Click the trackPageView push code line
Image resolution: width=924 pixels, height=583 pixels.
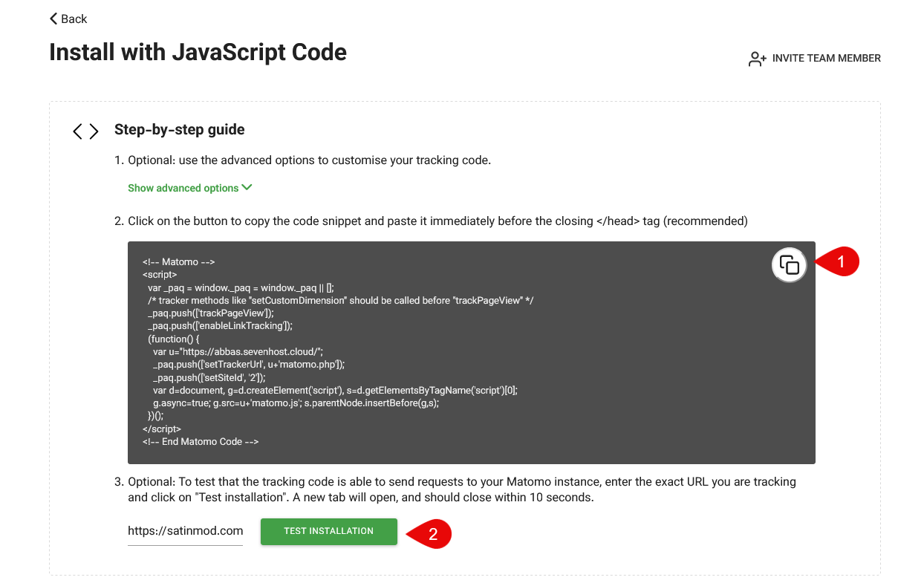(210, 313)
